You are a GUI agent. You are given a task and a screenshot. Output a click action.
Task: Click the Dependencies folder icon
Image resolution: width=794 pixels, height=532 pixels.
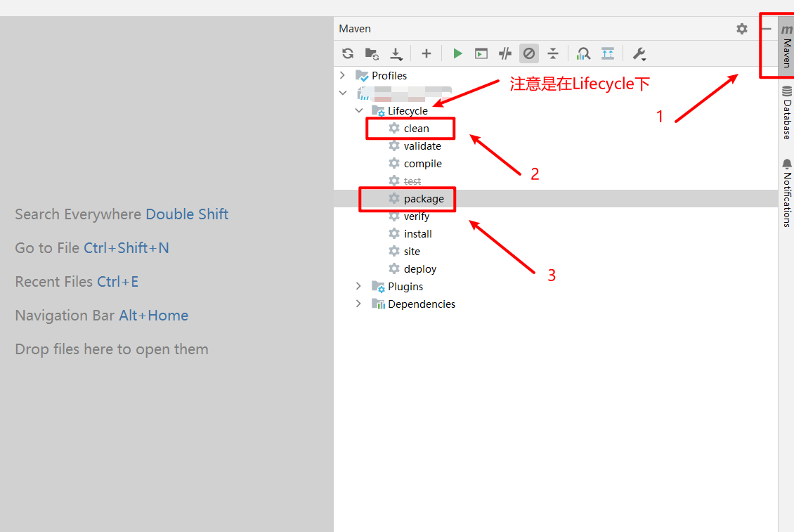coord(378,304)
